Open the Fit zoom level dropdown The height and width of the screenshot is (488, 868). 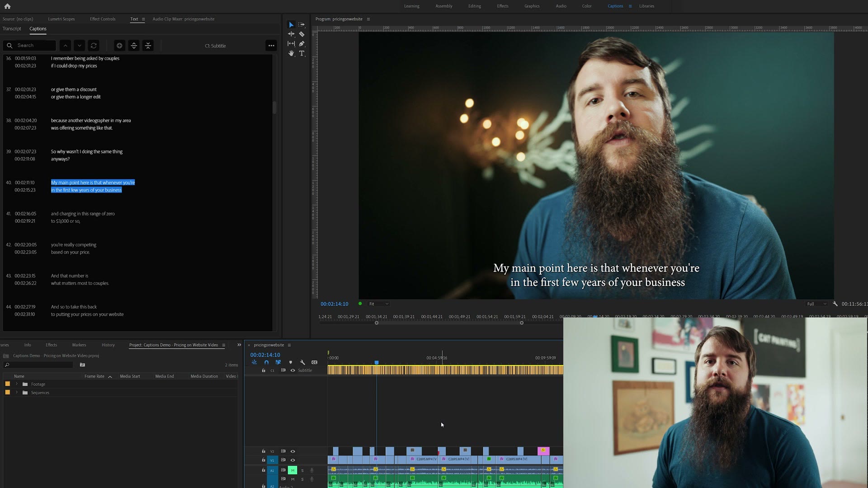378,304
